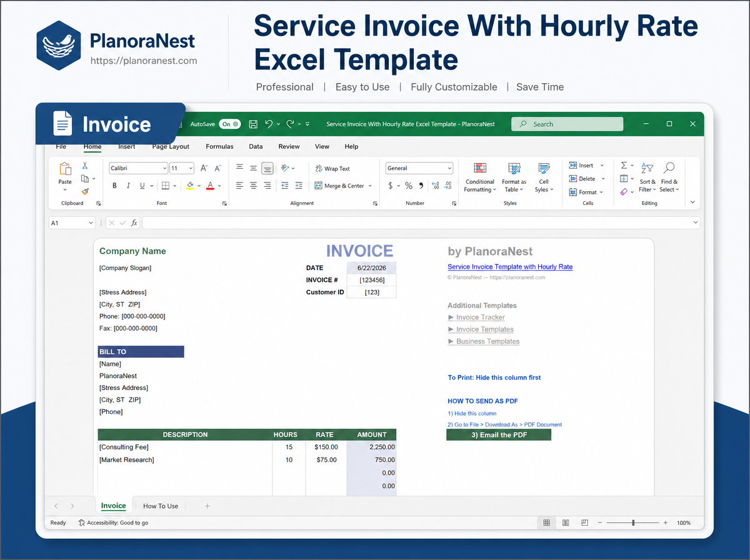
Task: Apply Percent Style format
Action: point(409,186)
